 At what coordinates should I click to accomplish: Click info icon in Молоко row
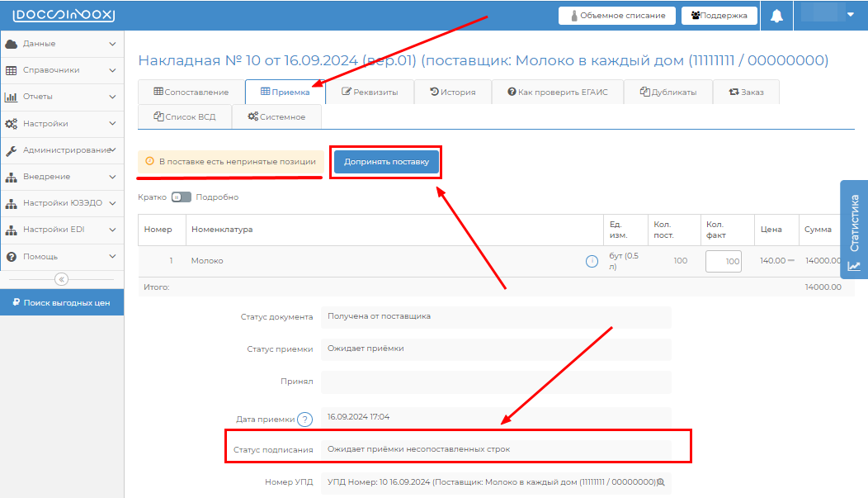(592, 261)
